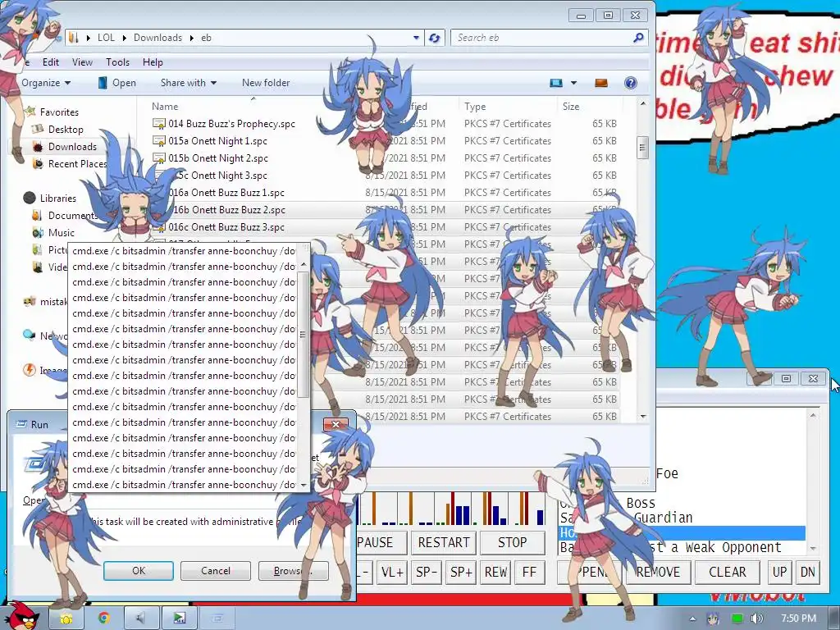The width and height of the screenshot is (840, 630).
Task: Click Cancel in the Run dialog
Action: 216,571
